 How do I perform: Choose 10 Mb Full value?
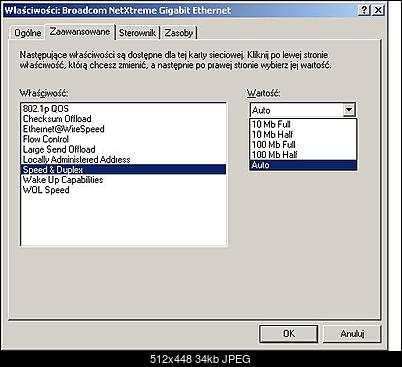pyautogui.click(x=303, y=124)
